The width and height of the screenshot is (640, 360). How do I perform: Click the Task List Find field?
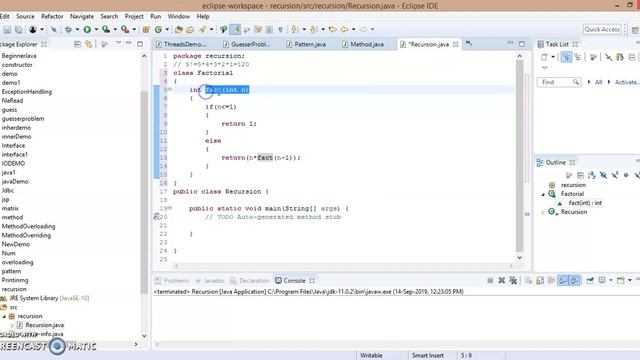tap(558, 82)
